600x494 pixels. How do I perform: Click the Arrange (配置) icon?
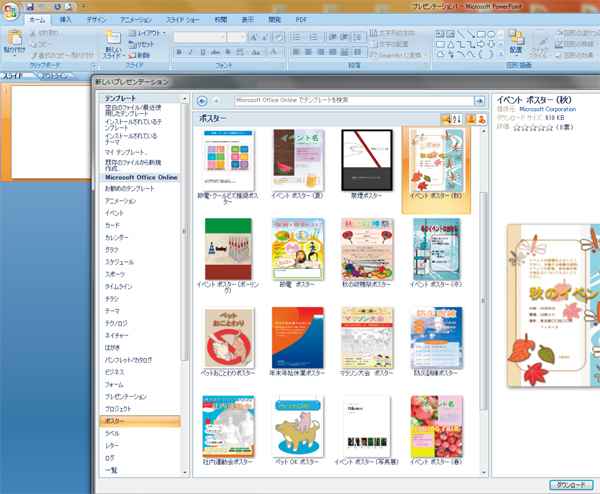516,42
